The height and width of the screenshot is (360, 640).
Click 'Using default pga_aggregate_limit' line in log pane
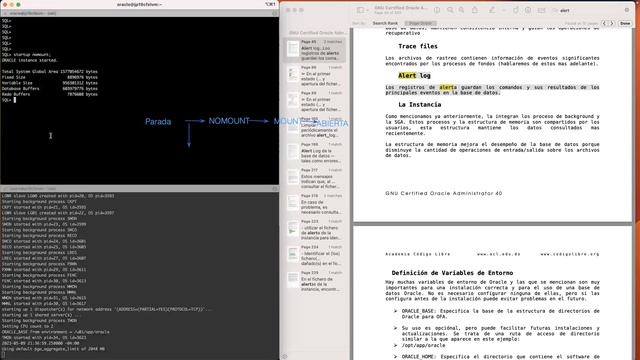[x=53, y=349]
